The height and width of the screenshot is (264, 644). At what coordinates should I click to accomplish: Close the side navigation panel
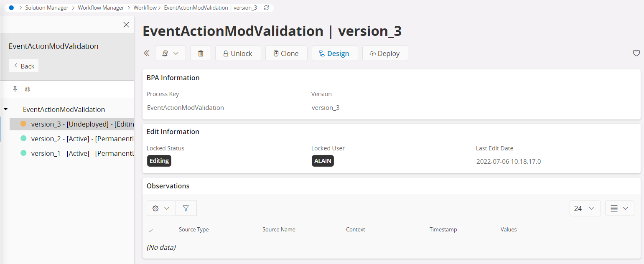tap(126, 25)
